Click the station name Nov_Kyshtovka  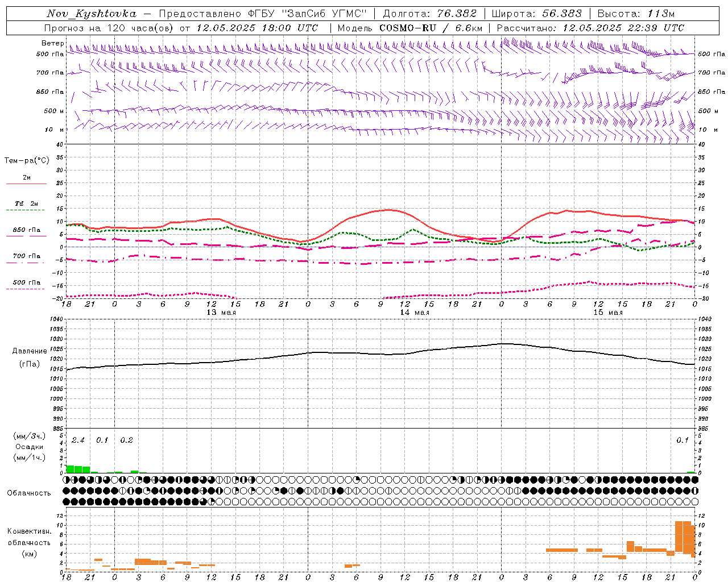(x=92, y=14)
